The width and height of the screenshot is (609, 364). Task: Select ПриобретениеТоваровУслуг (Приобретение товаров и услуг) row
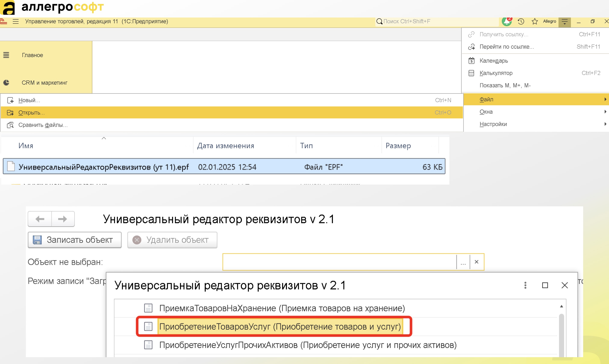pyautogui.click(x=336, y=326)
